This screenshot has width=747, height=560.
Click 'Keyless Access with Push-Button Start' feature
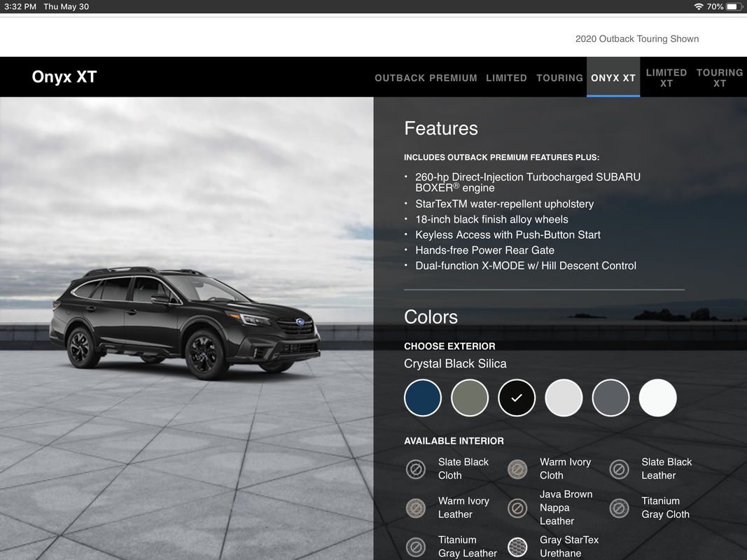pos(508,234)
